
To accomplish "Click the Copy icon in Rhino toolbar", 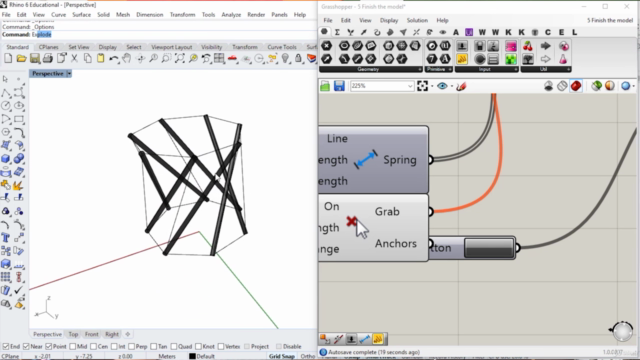I will click(x=87, y=59).
